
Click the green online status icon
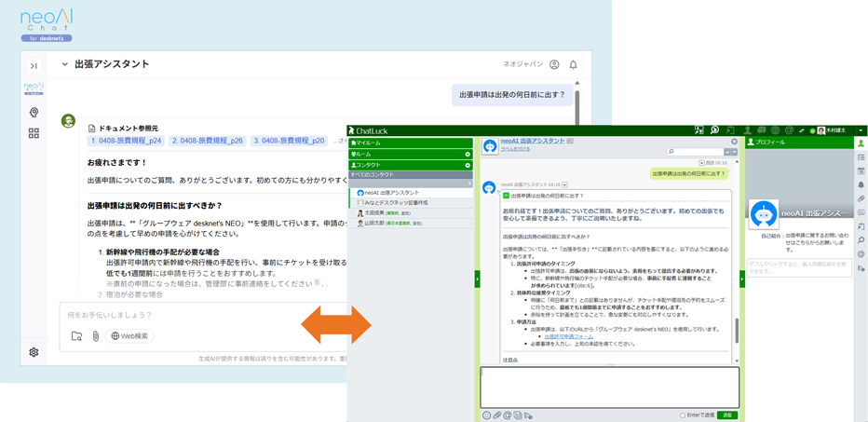(812, 130)
